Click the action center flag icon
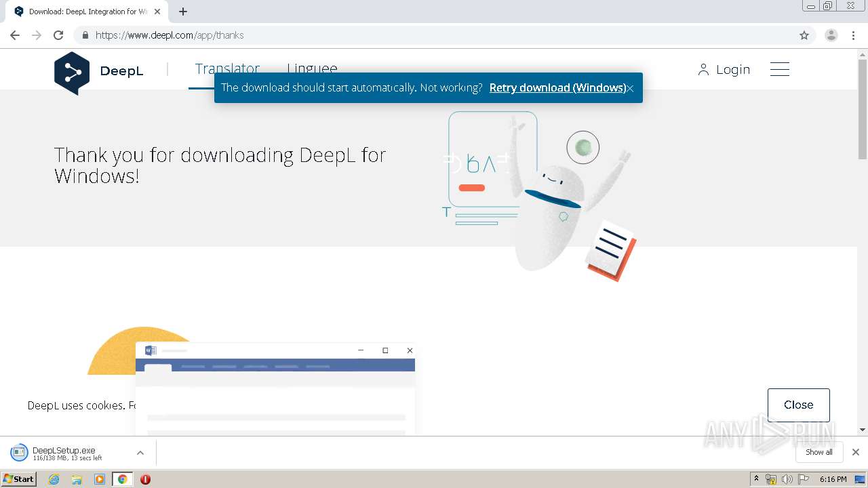The height and width of the screenshot is (488, 868). pyautogui.click(x=803, y=479)
